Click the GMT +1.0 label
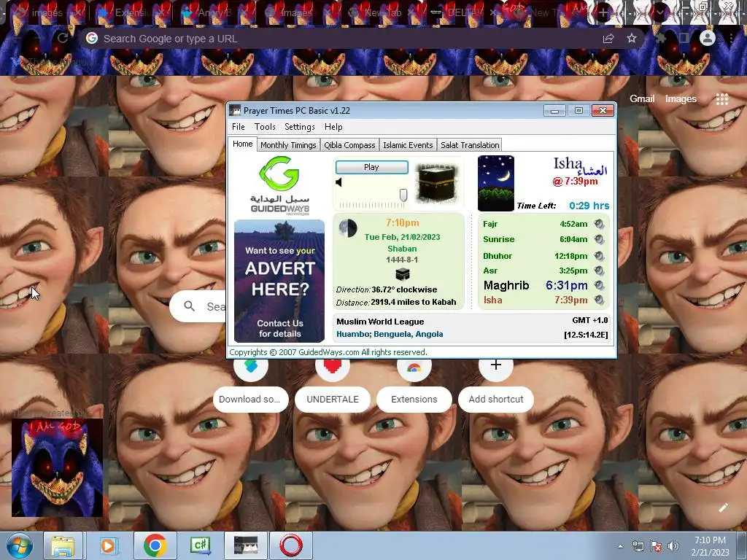 [x=589, y=320]
